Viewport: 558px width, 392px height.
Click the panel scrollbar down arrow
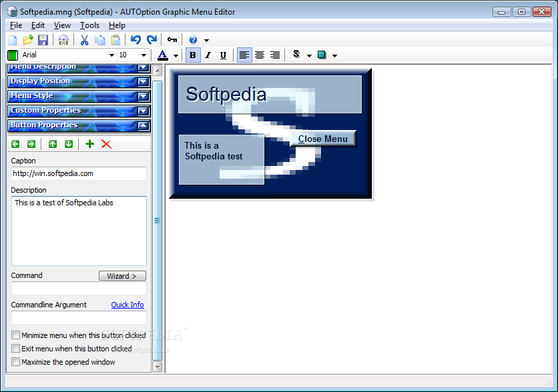[158, 367]
